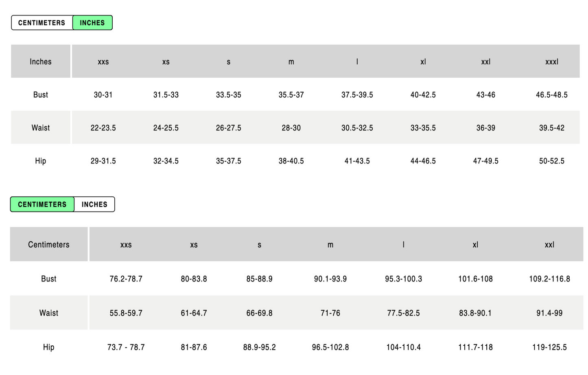588x375 pixels.
Task: Click the Hip row label in centimeters table
Action: pyautogui.click(x=49, y=347)
